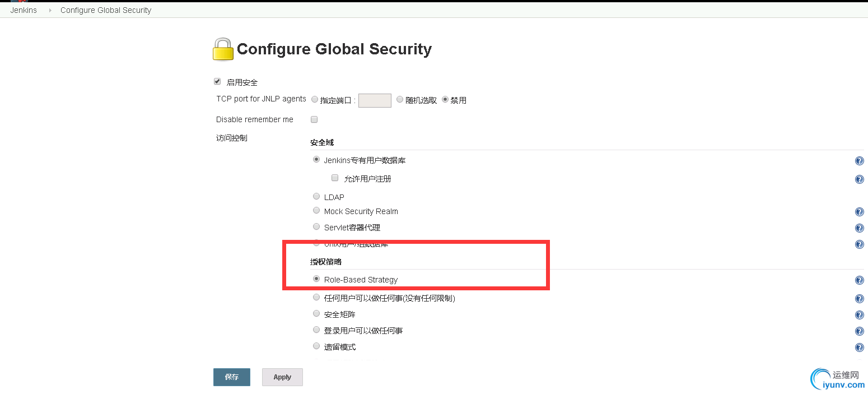
Task: Click help for 任何用户可以做任何事 option
Action: (x=859, y=299)
